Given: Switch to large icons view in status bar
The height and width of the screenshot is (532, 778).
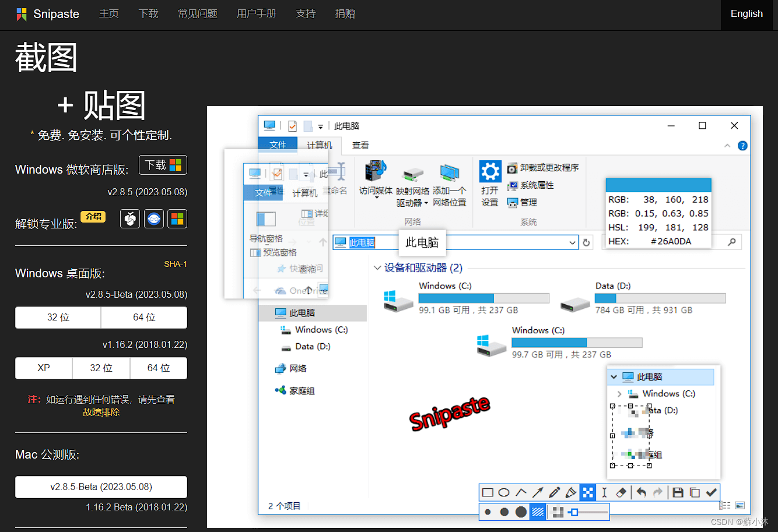Looking at the screenshot, I should (x=740, y=505).
